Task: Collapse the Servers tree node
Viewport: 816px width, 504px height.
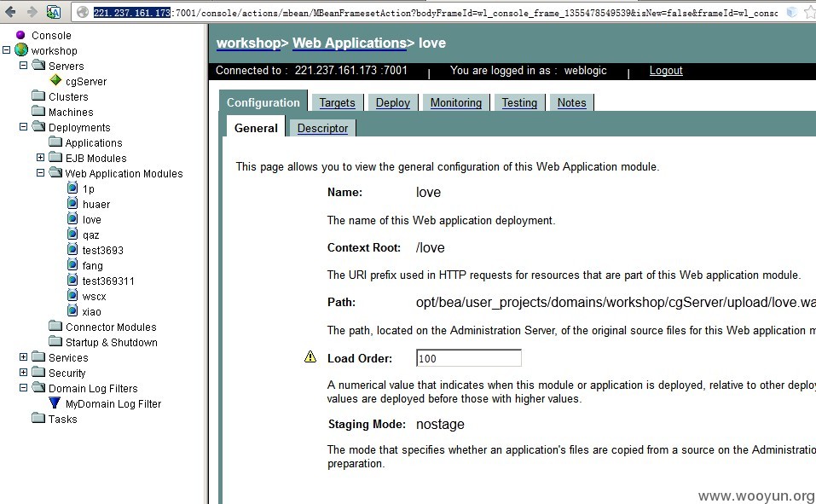Action: pyautogui.click(x=23, y=66)
